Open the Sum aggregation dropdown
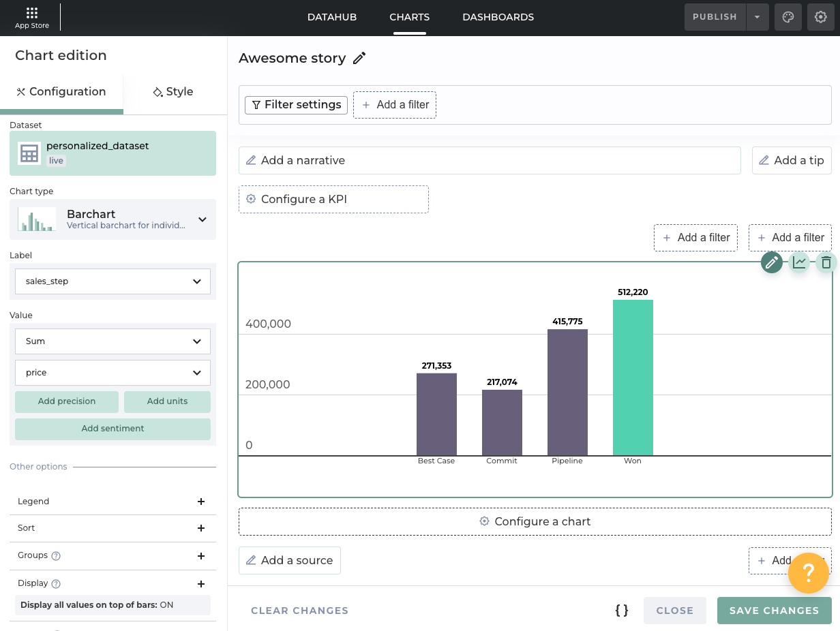The height and width of the screenshot is (631, 840). point(112,341)
